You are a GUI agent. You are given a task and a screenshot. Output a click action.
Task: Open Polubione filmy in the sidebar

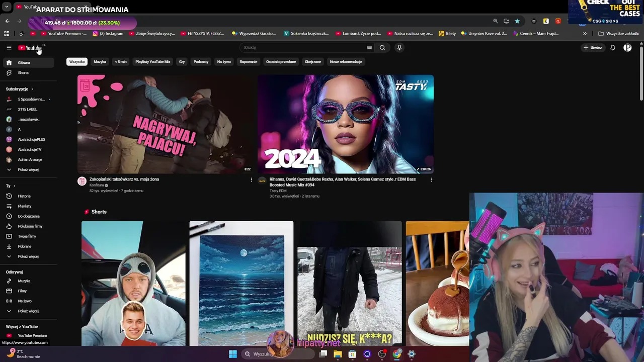28,226
